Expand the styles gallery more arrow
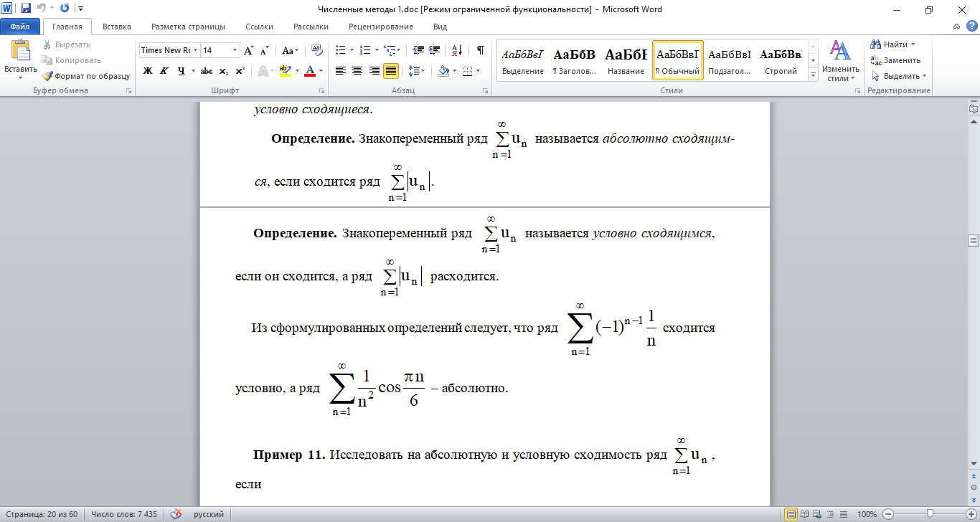 pyautogui.click(x=814, y=75)
